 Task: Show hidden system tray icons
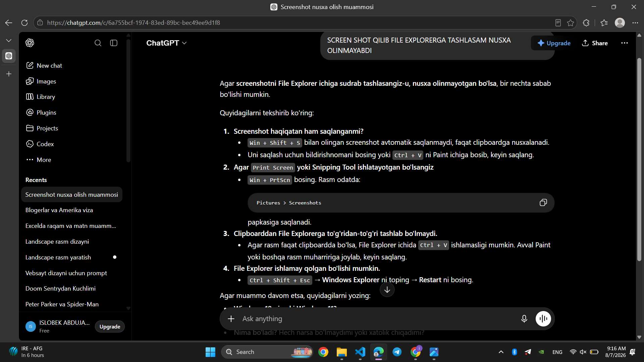tap(501, 352)
